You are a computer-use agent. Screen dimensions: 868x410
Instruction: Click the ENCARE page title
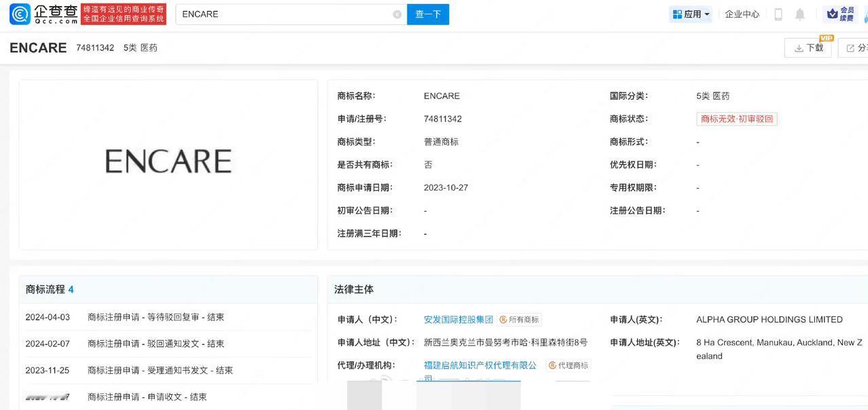[x=38, y=48]
